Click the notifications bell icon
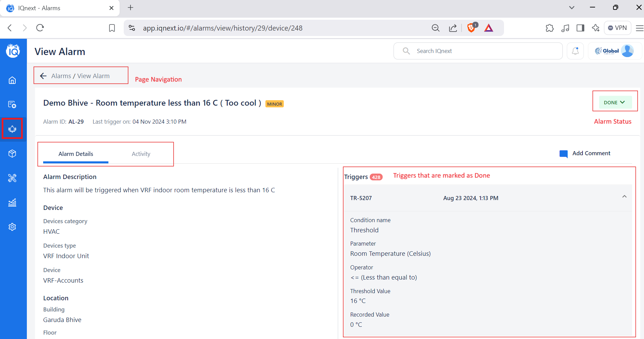644x339 pixels. click(x=575, y=51)
